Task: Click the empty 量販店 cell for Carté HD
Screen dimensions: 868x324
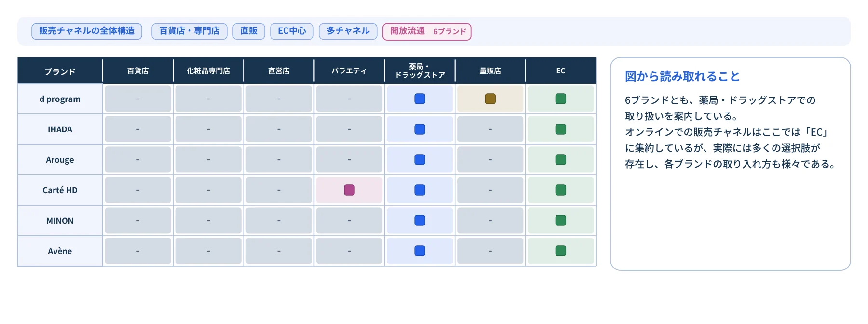Action: 490,190
